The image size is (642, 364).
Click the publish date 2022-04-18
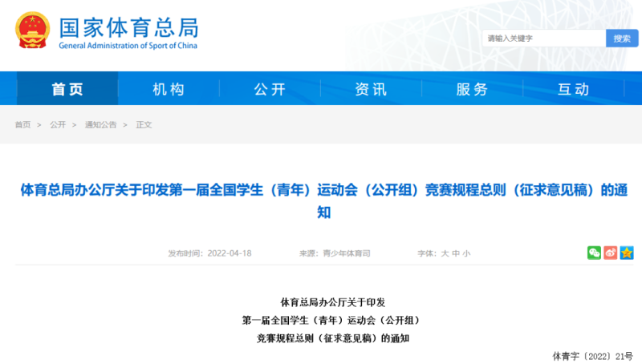point(230,253)
